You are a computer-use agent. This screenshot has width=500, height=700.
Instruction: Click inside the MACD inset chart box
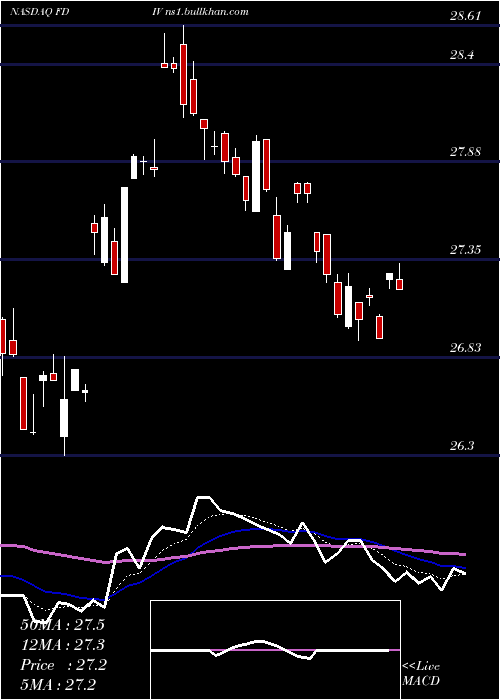[x=275, y=650]
